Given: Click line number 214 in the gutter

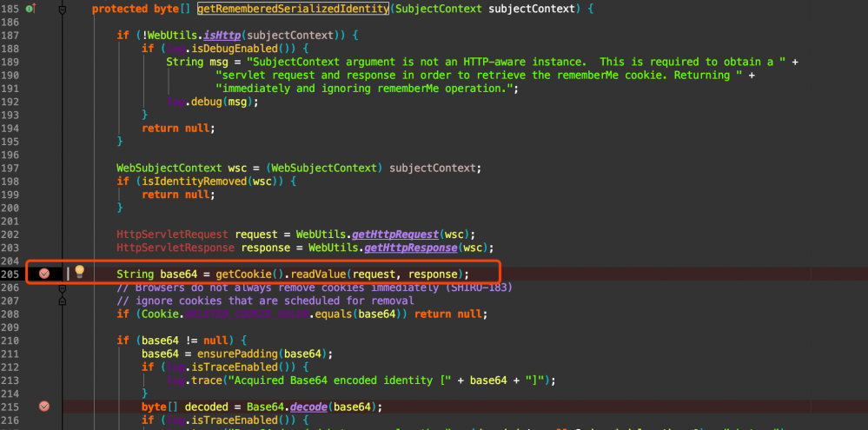Looking at the screenshot, I should [10, 394].
